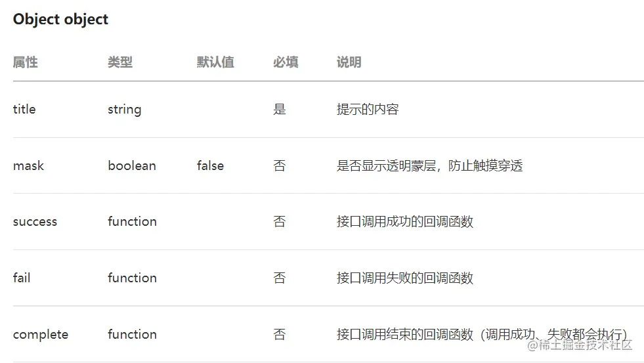This screenshot has height=363, width=644.
Task: Click the 类型 column header
Action: [x=120, y=62]
